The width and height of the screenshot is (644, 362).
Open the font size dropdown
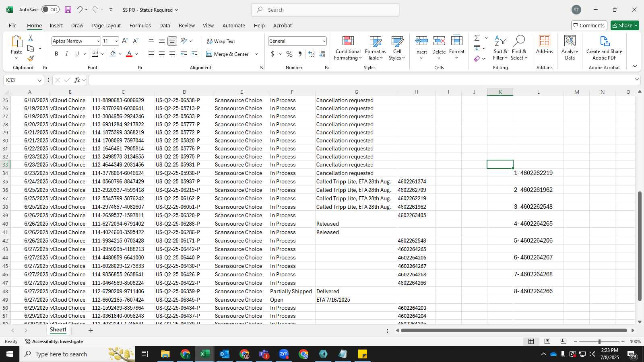116,41
